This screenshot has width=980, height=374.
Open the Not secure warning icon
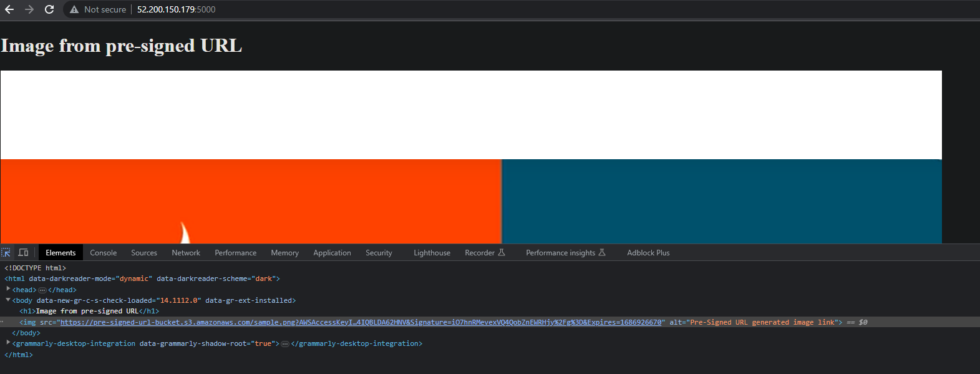click(x=74, y=9)
